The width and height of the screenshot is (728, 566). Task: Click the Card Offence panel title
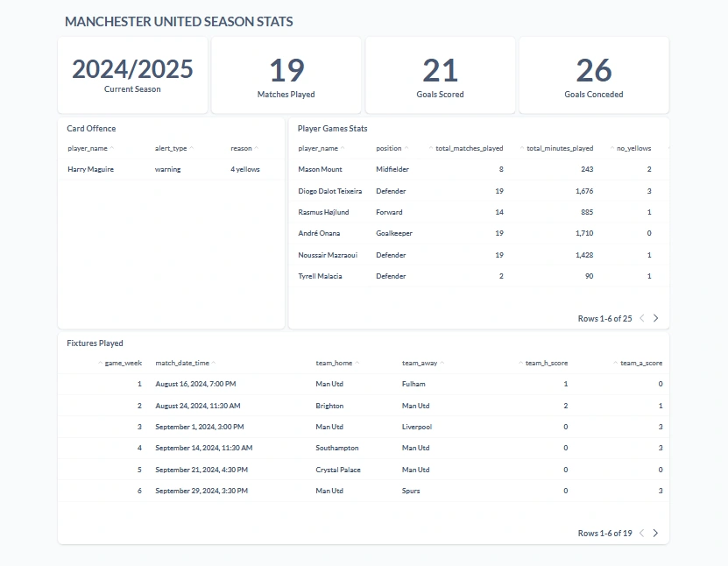(x=91, y=129)
